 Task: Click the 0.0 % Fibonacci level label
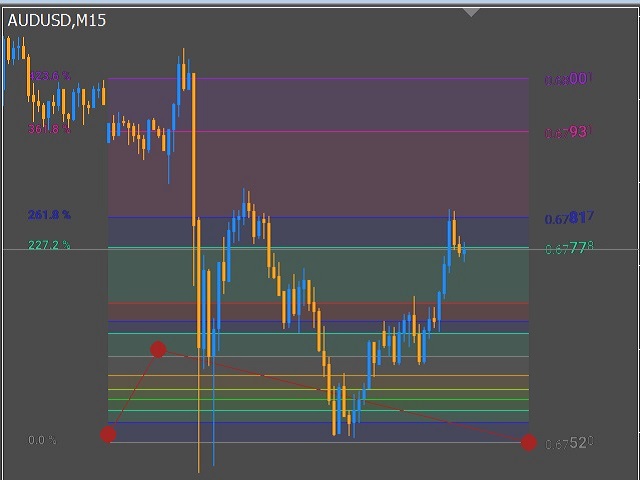click(42, 440)
